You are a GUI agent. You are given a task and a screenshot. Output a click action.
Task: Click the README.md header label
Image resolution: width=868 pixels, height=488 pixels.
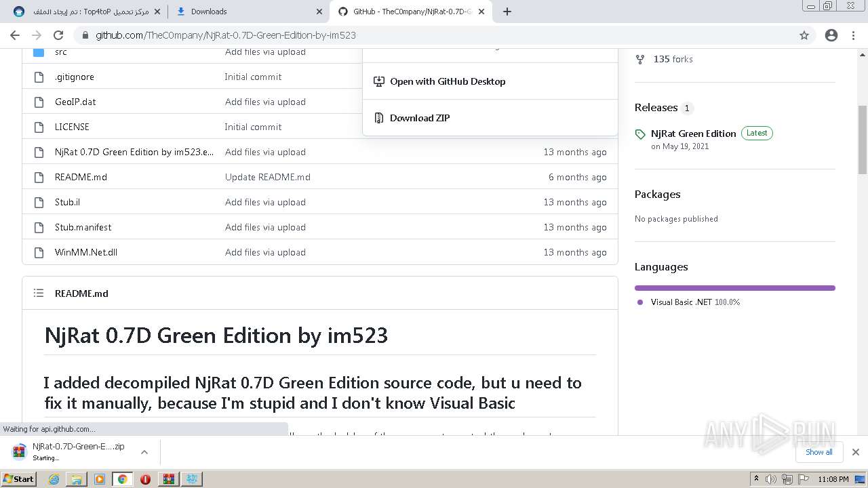coord(81,293)
